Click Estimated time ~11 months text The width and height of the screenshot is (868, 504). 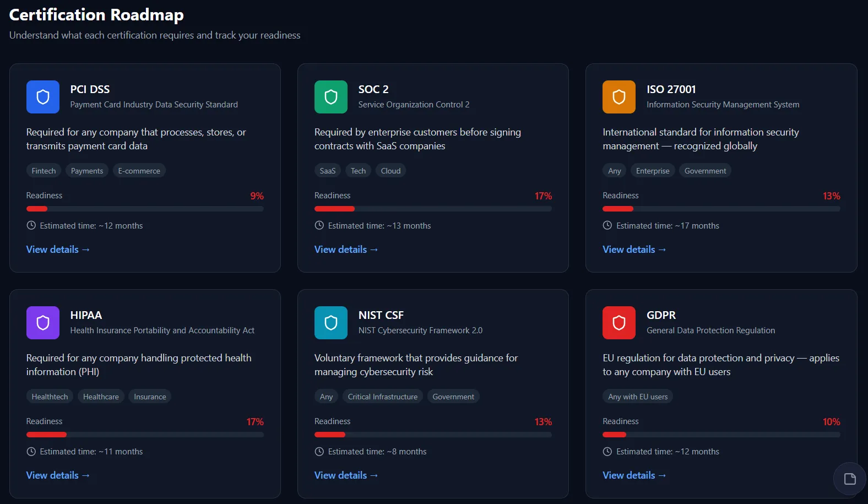[91, 452]
